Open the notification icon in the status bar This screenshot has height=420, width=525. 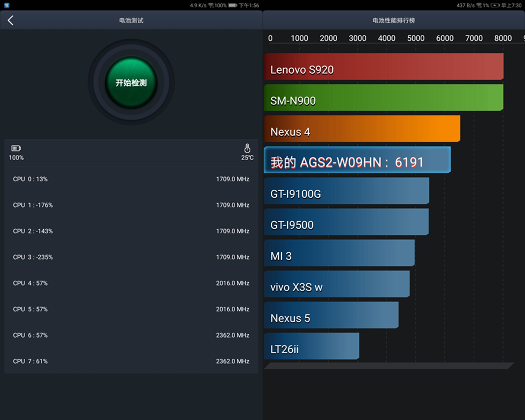coord(7,5)
